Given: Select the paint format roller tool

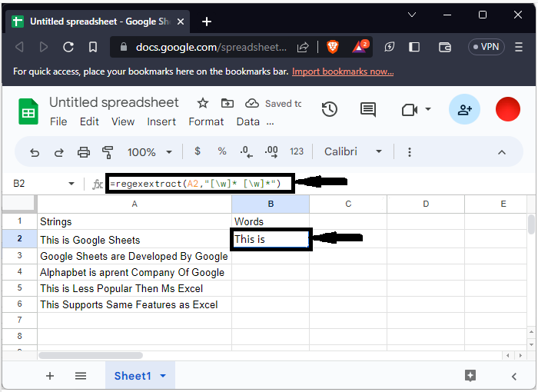Looking at the screenshot, I should click(108, 152).
